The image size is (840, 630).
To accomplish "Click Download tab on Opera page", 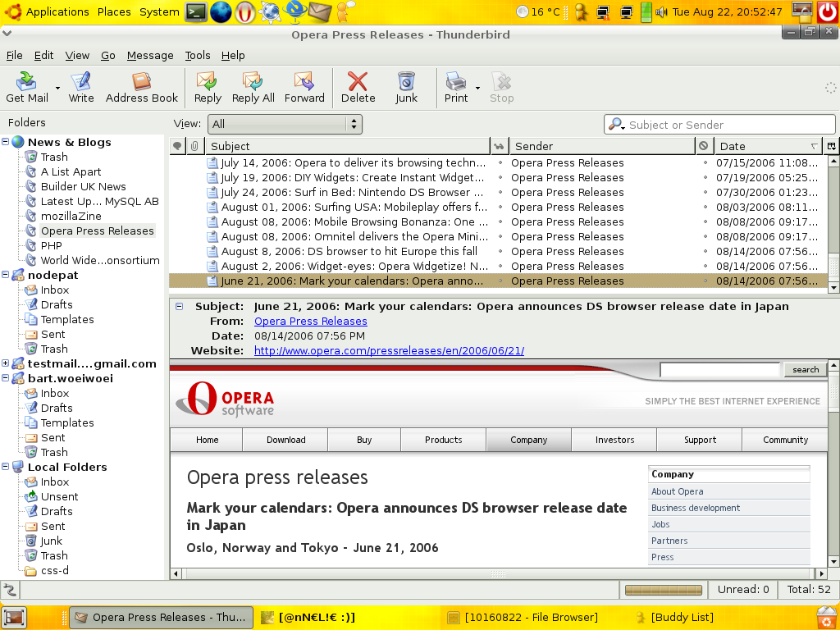I will [x=285, y=440].
